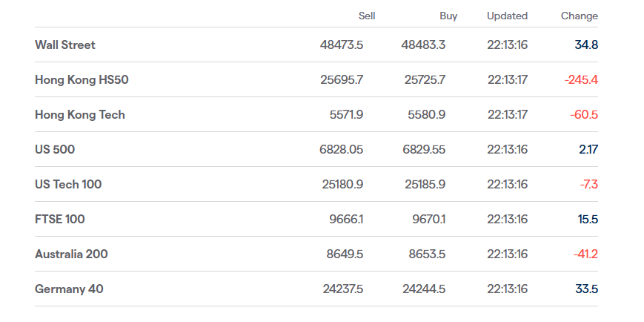Open the Australia 200 market
This screenshot has height=322, width=644.
tap(71, 254)
